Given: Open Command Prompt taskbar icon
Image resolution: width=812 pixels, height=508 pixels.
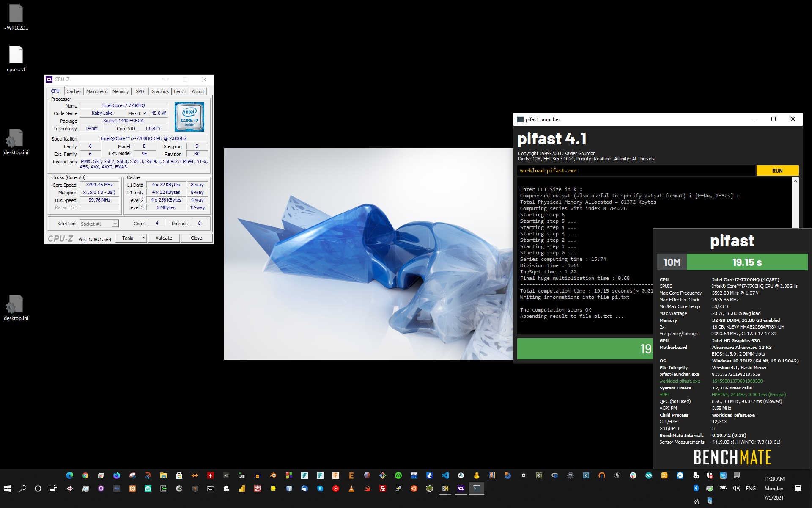Looking at the screenshot, I should point(211,489).
